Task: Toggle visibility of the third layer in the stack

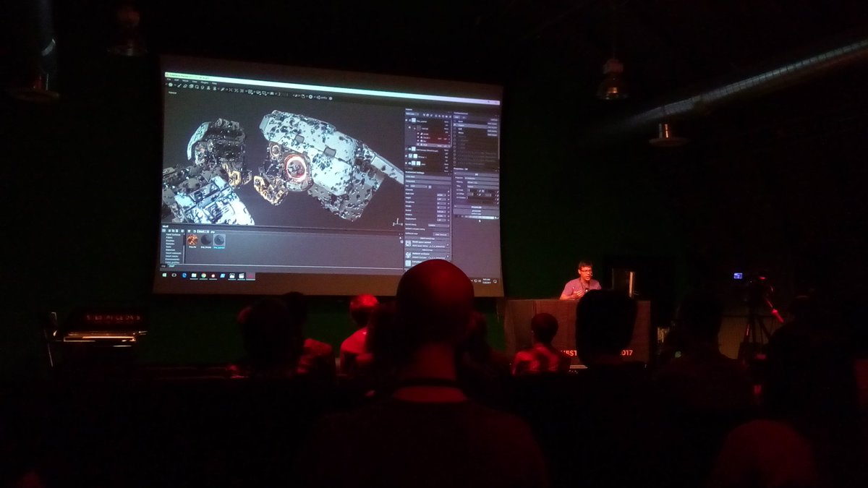Action: (407, 156)
